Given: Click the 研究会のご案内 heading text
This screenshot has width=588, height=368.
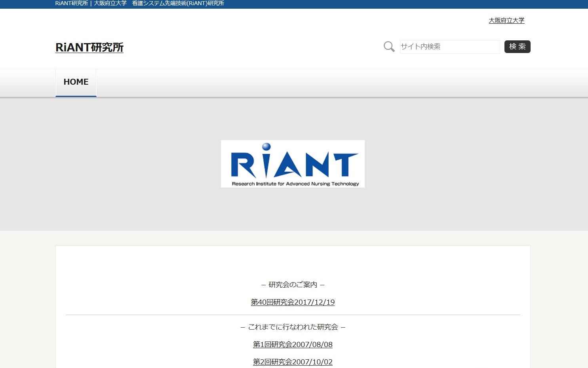Looking at the screenshot, I should pos(293,285).
